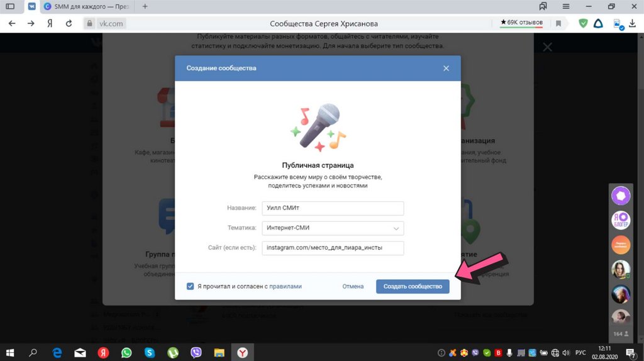
Task: Open Viber from the taskbar
Action: (x=196, y=352)
